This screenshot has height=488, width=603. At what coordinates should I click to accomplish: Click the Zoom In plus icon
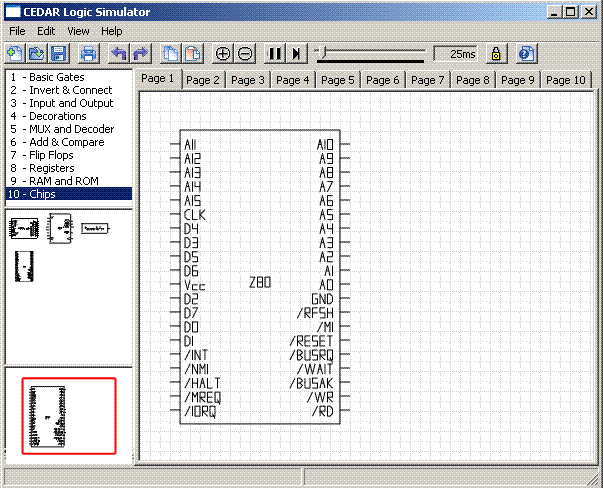223,53
